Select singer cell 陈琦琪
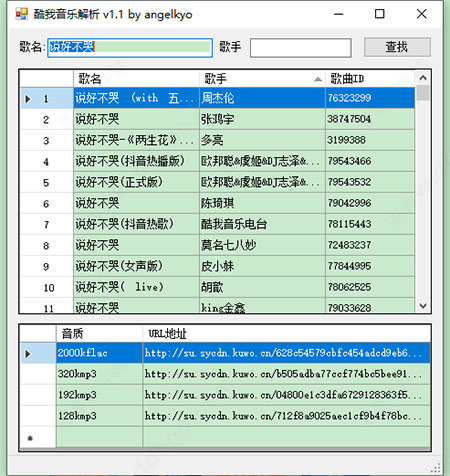Viewport: 450px width, 476px height. coord(262,203)
